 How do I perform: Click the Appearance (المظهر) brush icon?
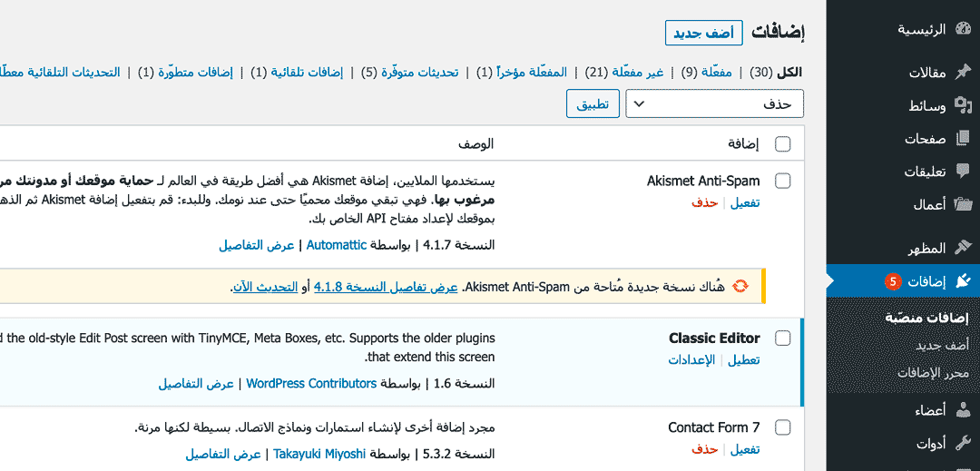(962, 248)
